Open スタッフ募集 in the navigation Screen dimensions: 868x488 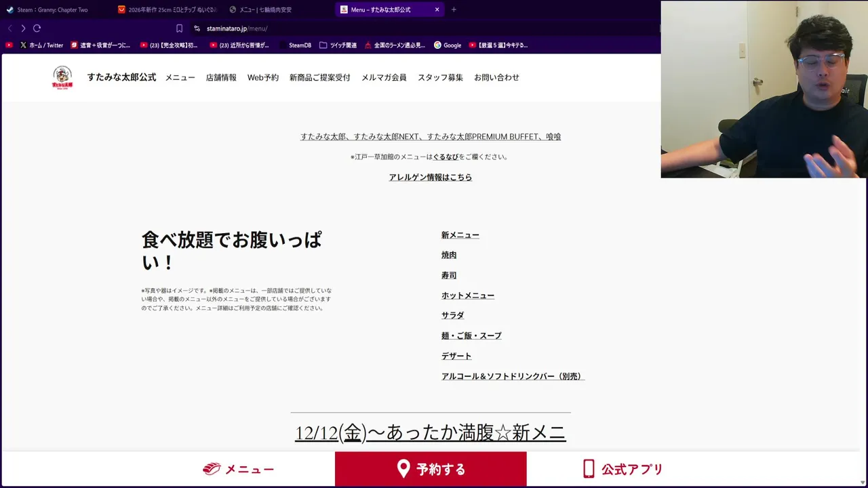click(440, 77)
